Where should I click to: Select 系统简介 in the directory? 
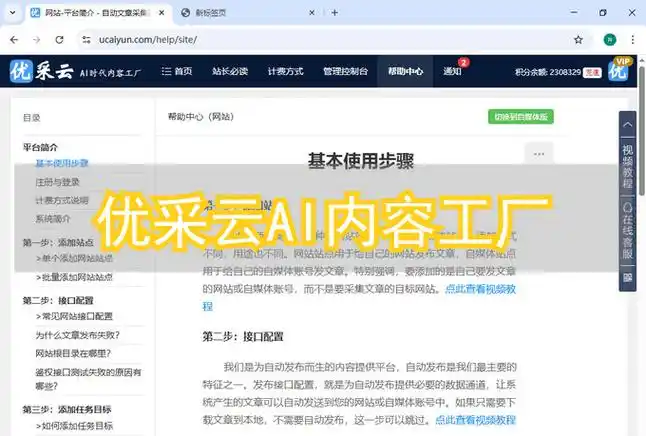tap(53, 219)
